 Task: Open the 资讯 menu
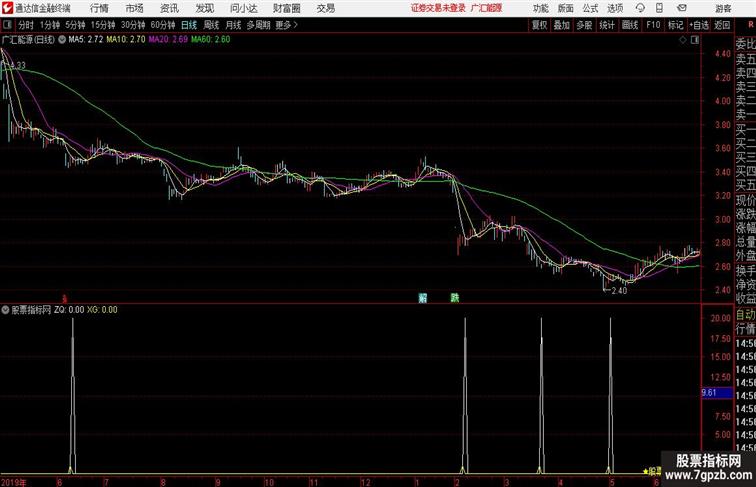tap(169, 8)
